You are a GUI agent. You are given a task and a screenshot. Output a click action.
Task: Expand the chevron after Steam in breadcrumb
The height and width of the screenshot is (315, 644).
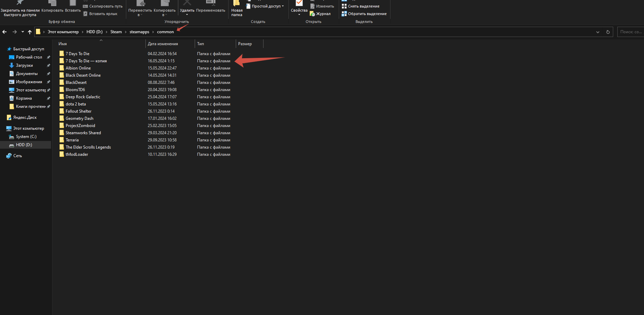pos(126,32)
